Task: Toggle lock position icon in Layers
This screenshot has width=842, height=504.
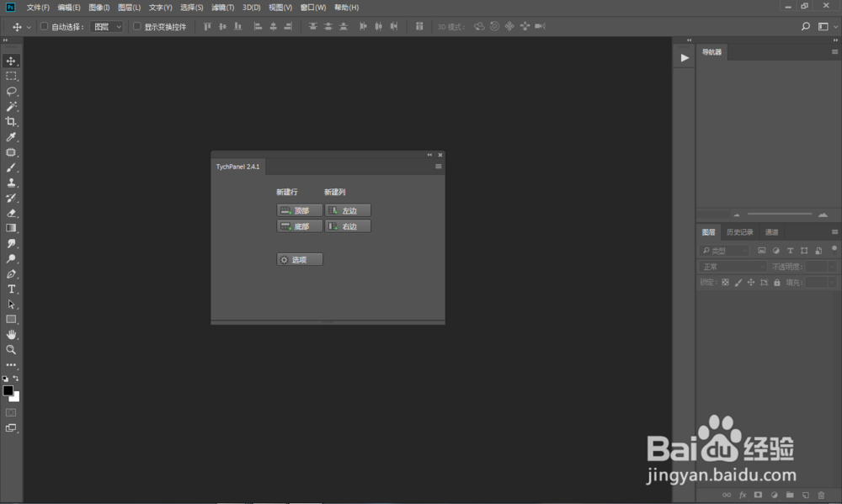Action: click(751, 283)
